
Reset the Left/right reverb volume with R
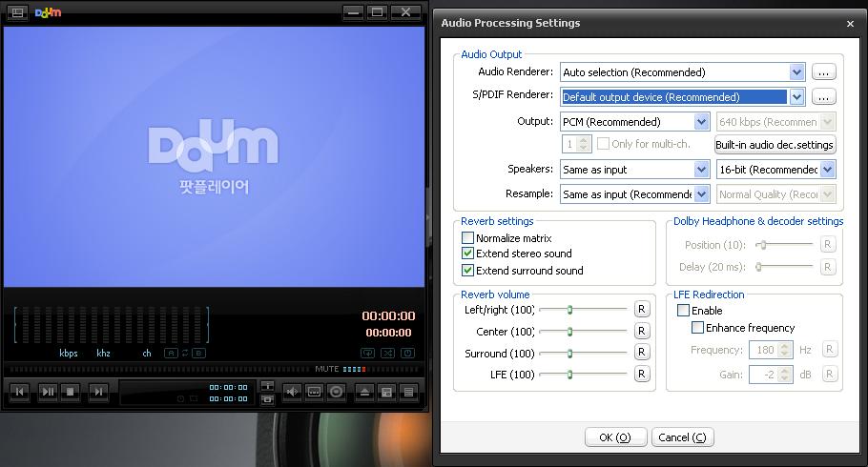[x=642, y=310]
